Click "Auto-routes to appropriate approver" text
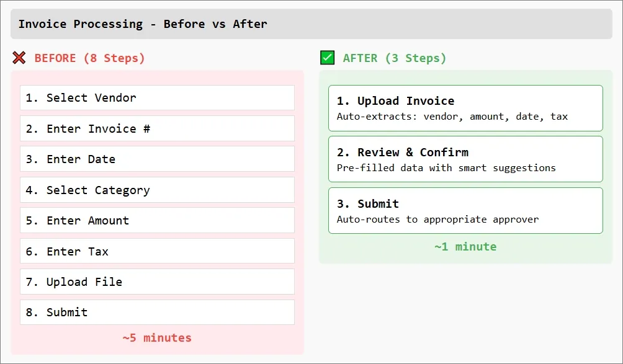 437,219
